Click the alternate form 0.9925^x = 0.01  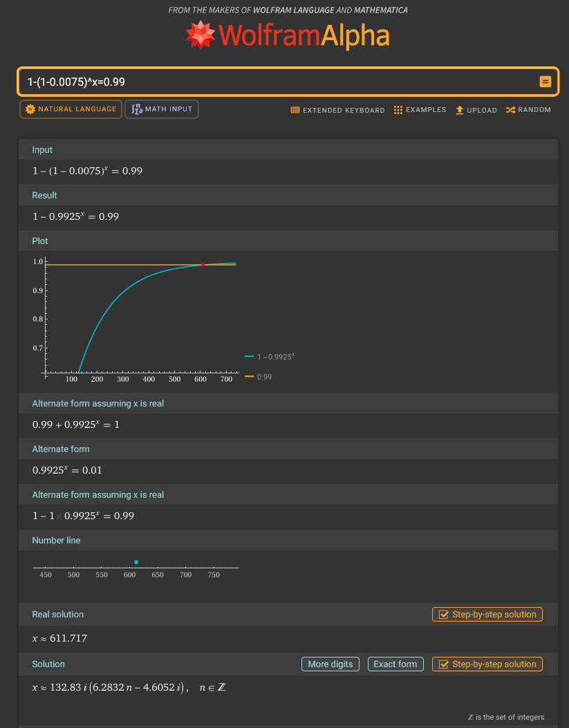(x=67, y=470)
